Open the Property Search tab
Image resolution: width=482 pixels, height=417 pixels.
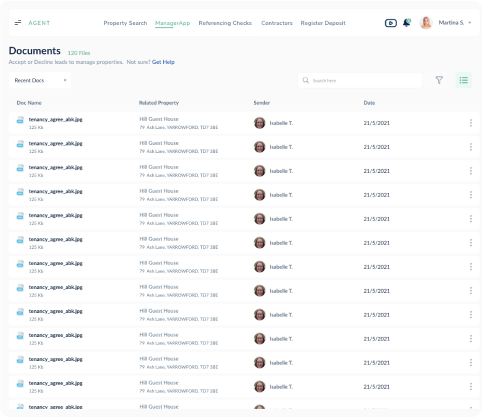tap(125, 23)
